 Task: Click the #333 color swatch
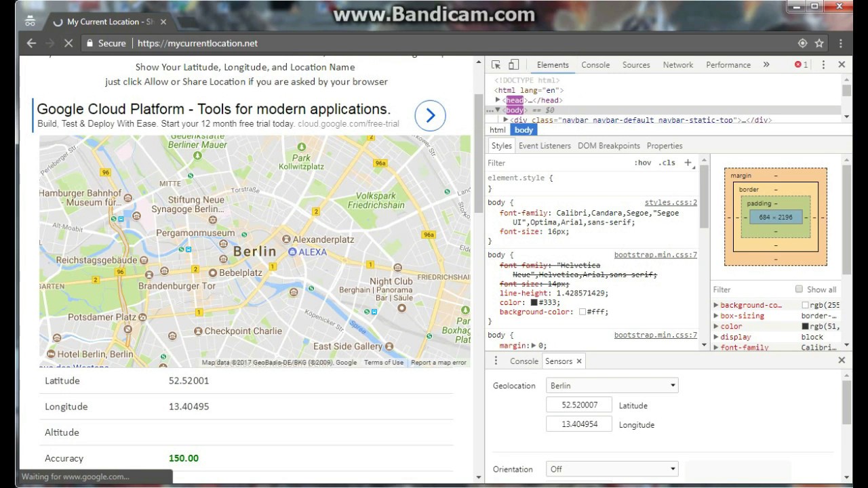[x=534, y=303]
